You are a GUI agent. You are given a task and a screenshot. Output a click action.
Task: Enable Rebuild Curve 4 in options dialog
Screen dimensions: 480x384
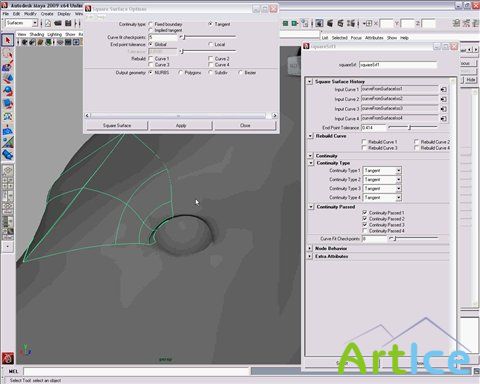click(211, 64)
